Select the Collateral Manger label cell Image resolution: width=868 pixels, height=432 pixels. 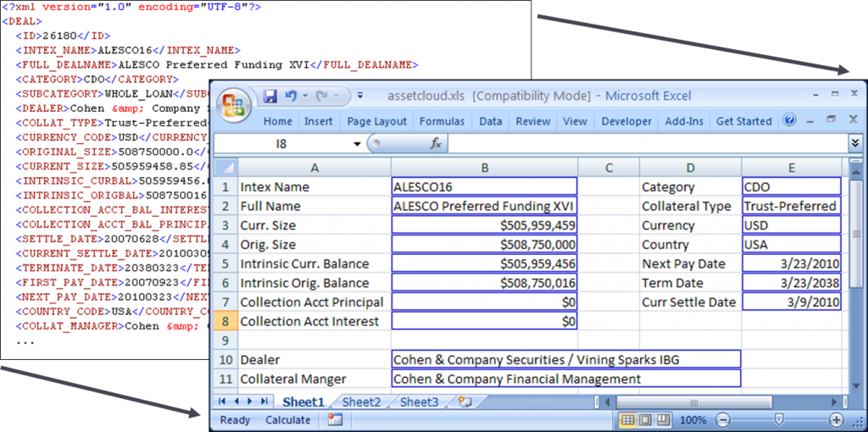click(314, 379)
